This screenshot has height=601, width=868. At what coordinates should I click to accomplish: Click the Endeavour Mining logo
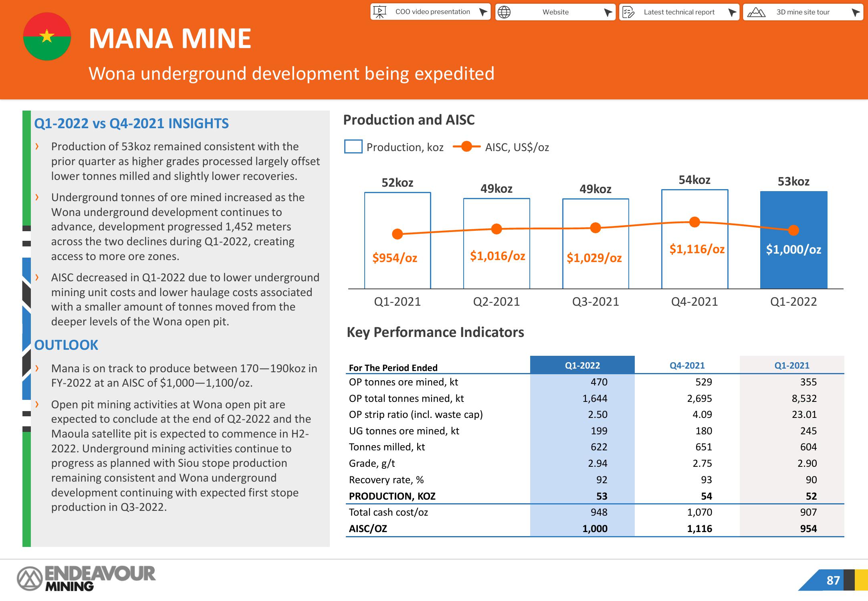coord(86,579)
